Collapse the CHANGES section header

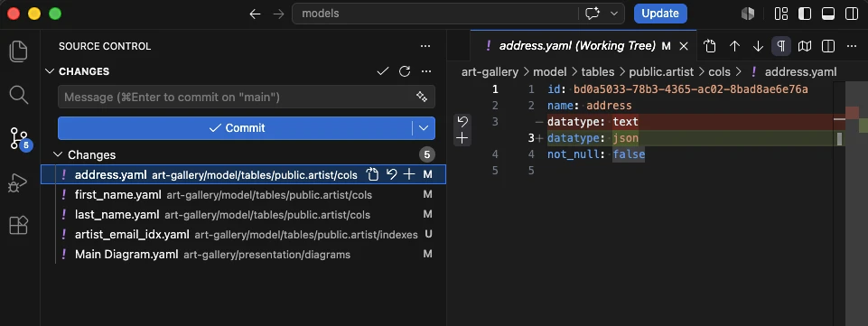(78, 71)
